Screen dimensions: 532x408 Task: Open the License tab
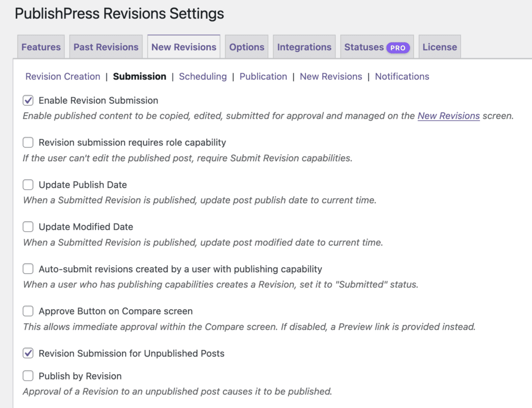click(440, 47)
